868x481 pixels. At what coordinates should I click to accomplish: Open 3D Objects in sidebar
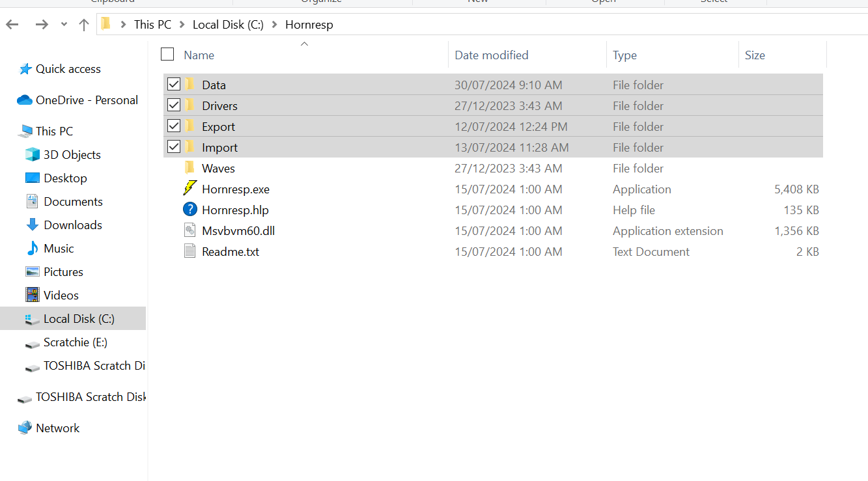point(72,155)
